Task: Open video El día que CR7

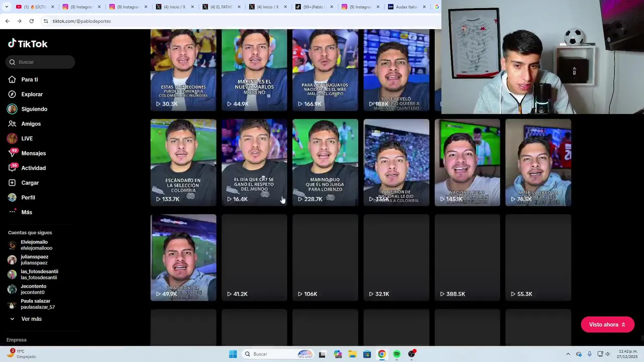Action: click(254, 162)
